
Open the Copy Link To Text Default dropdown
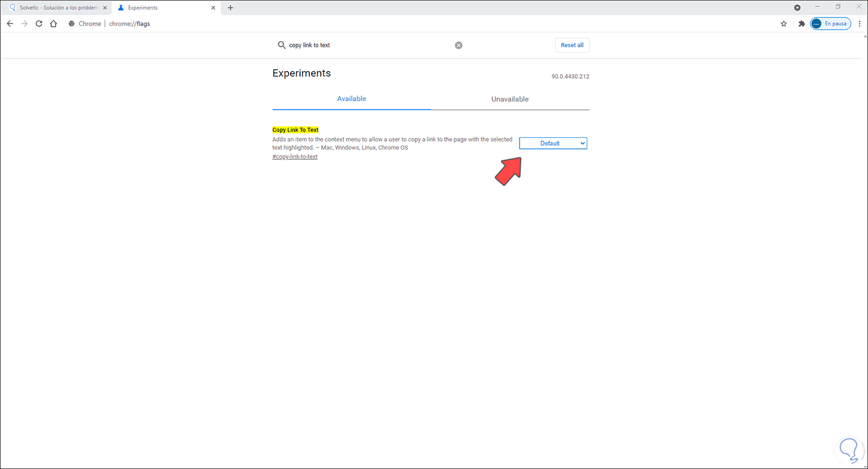(553, 143)
